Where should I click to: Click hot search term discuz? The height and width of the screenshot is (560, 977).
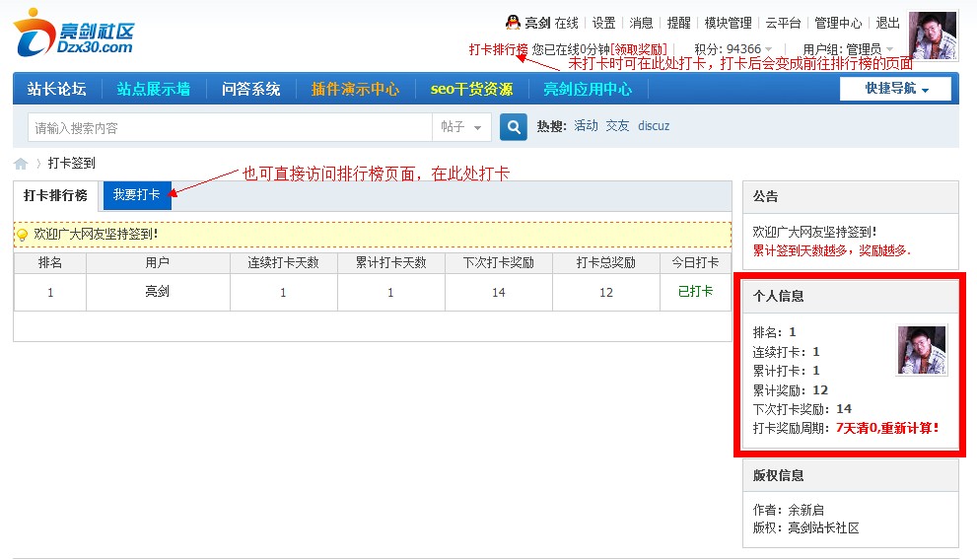(654, 126)
